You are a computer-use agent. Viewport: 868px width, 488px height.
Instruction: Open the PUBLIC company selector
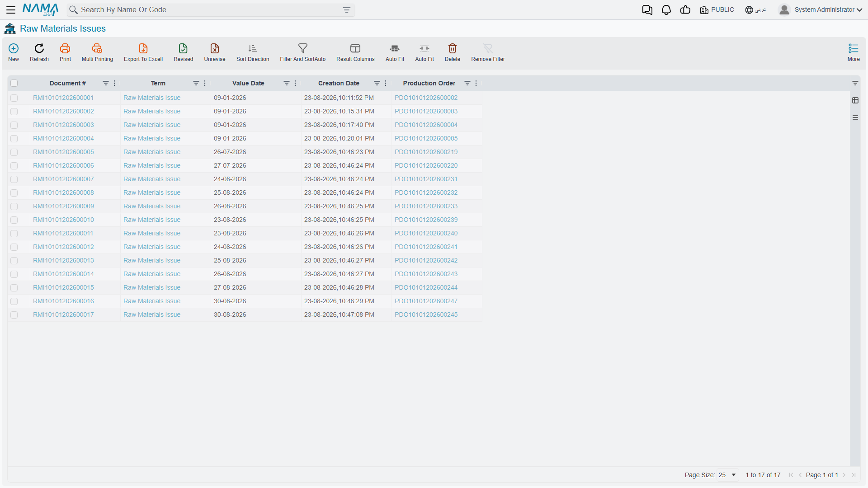coord(717,10)
